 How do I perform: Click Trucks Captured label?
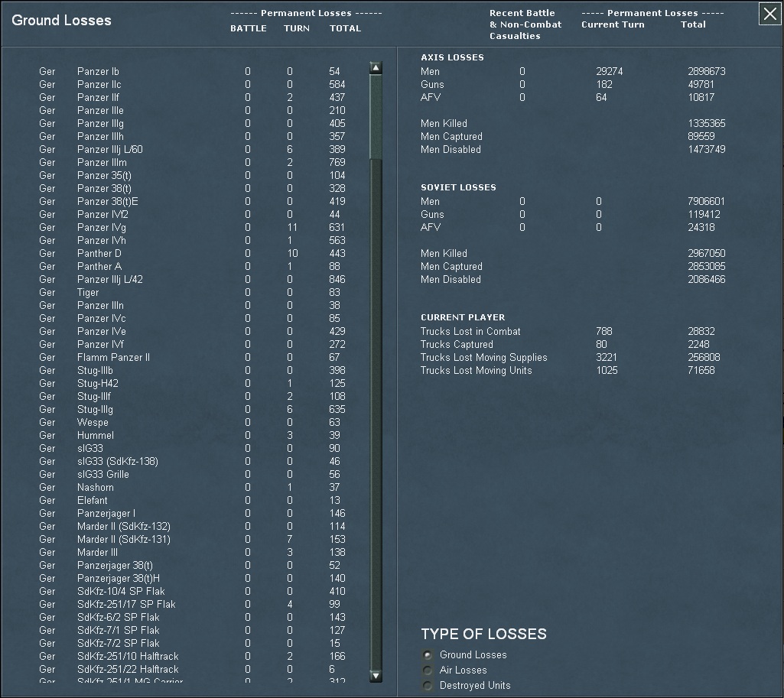[x=457, y=344]
